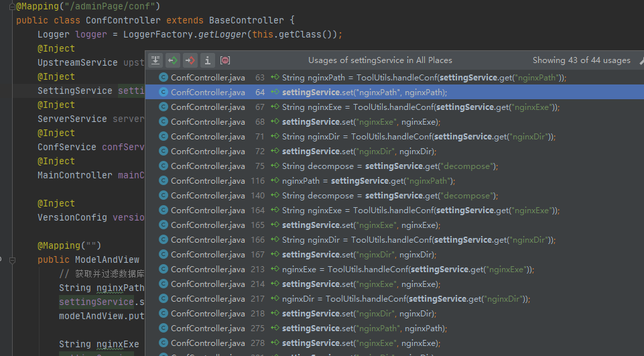644x356 pixels.
Task: Select line 218 usage text settingService.set nginxDir
Action: pyautogui.click(x=359, y=313)
